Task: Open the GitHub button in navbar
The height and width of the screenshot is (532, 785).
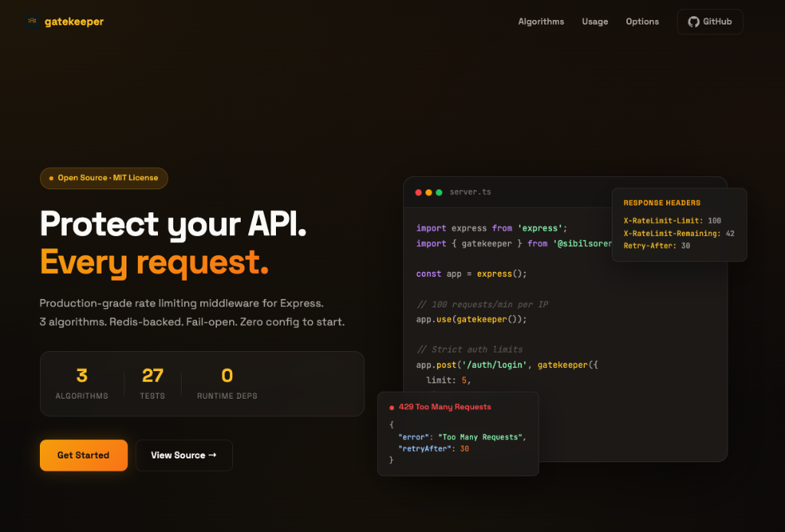Action: pyautogui.click(x=710, y=21)
